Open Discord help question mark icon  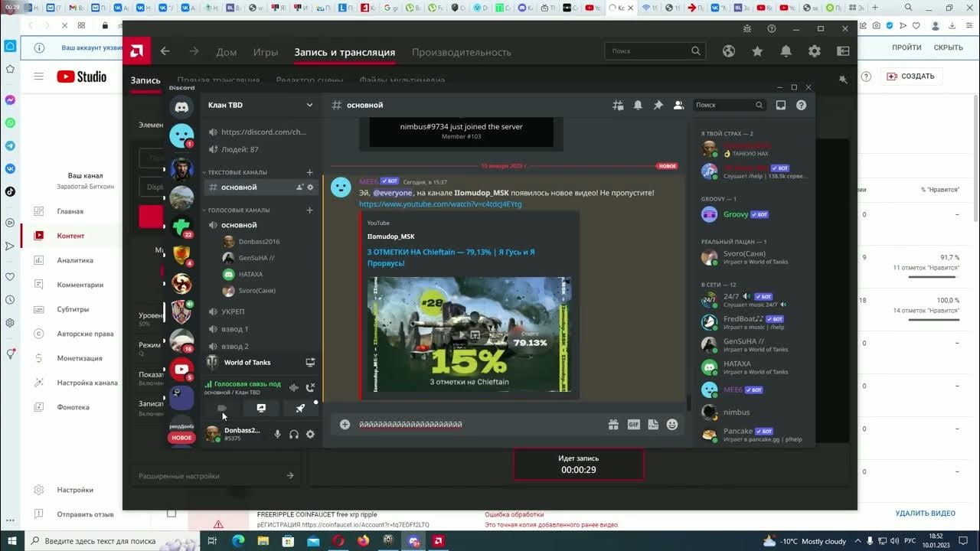(801, 106)
